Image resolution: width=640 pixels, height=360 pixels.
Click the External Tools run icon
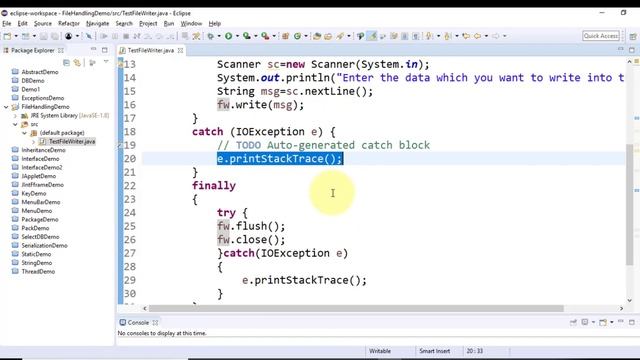(265, 36)
